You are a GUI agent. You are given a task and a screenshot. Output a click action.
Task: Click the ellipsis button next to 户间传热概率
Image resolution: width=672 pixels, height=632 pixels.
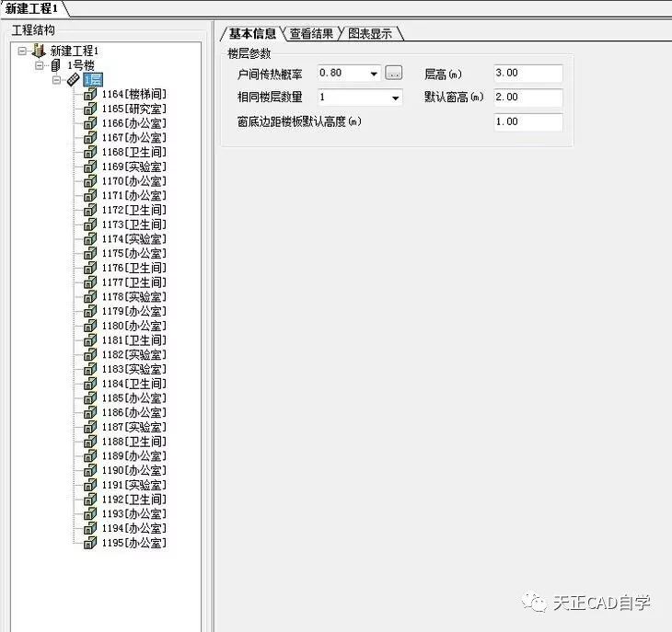click(x=393, y=73)
